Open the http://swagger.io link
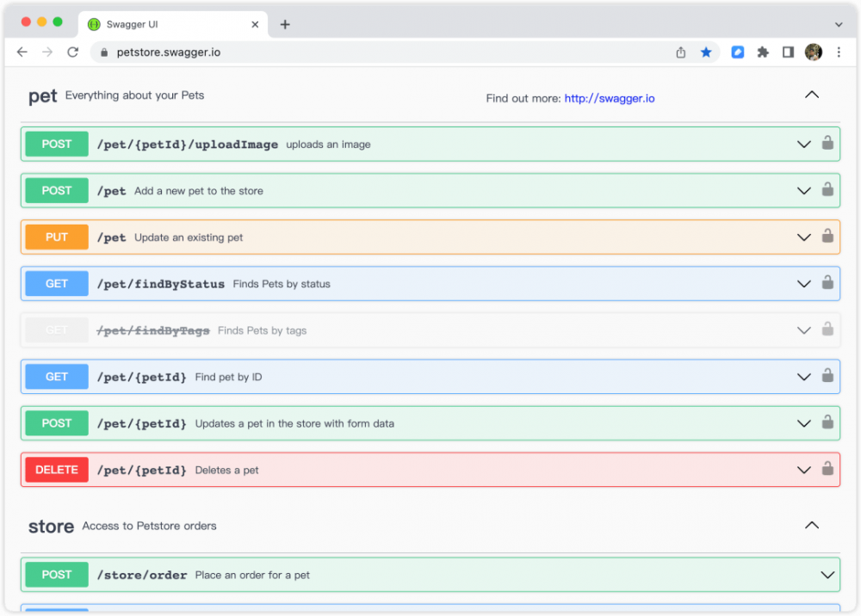Image resolution: width=861 pixels, height=616 pixels. (x=610, y=99)
